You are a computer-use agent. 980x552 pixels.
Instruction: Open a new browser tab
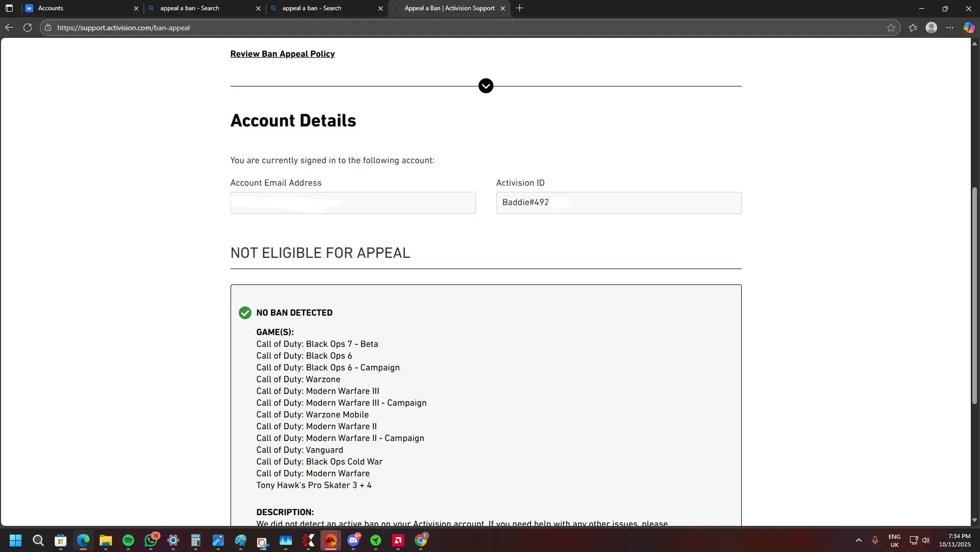click(x=519, y=8)
